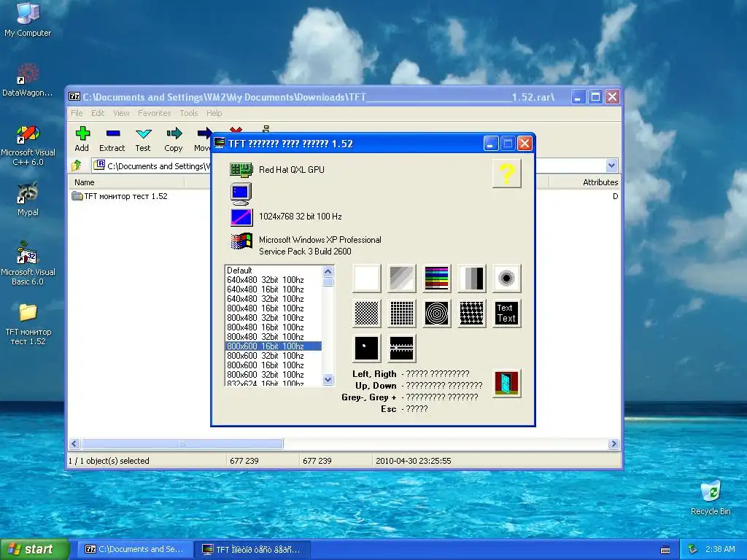747x560 pixels.
Task: Open the Help menu in 7-Zip
Action: click(214, 113)
